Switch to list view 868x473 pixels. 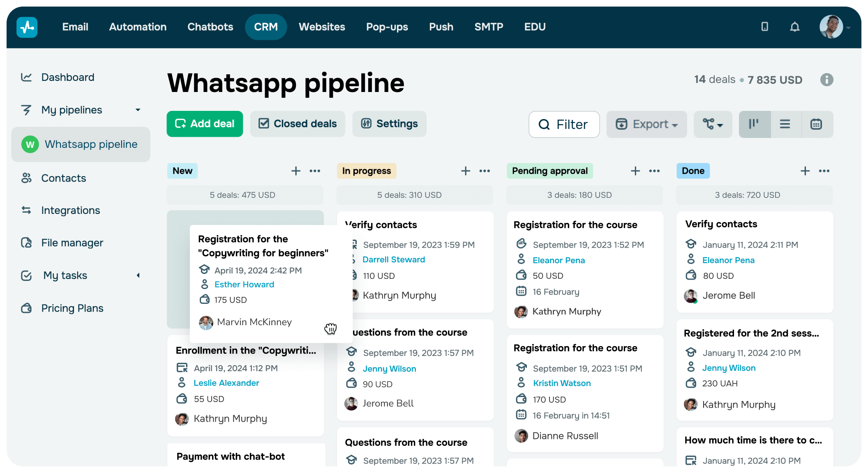click(785, 124)
